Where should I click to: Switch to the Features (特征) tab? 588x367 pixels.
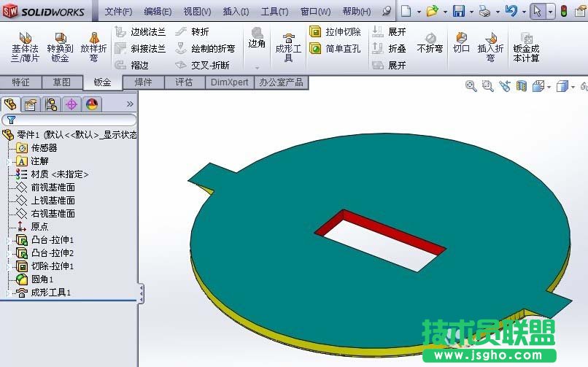[x=20, y=82]
